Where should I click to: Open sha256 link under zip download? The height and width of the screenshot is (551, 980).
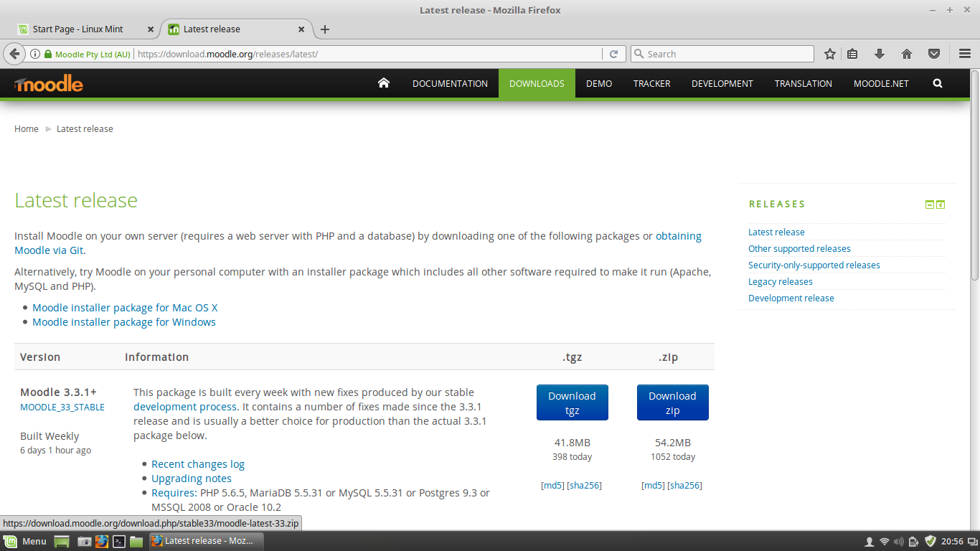pos(684,486)
